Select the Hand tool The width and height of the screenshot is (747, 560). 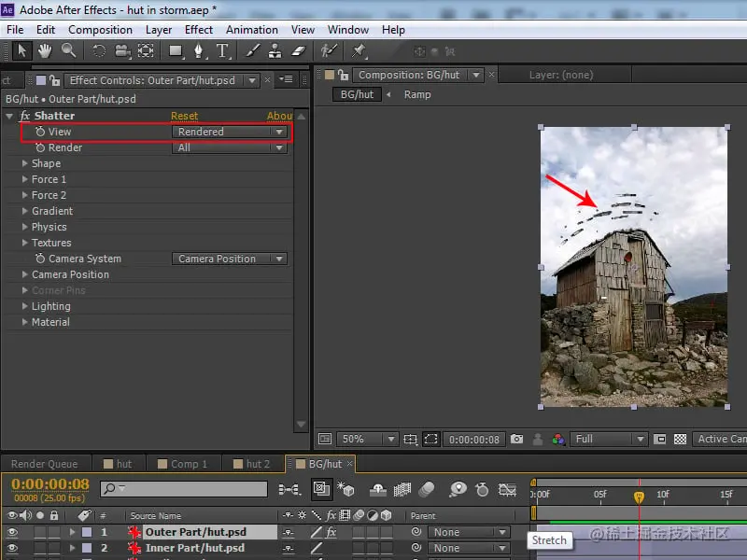tap(44, 51)
